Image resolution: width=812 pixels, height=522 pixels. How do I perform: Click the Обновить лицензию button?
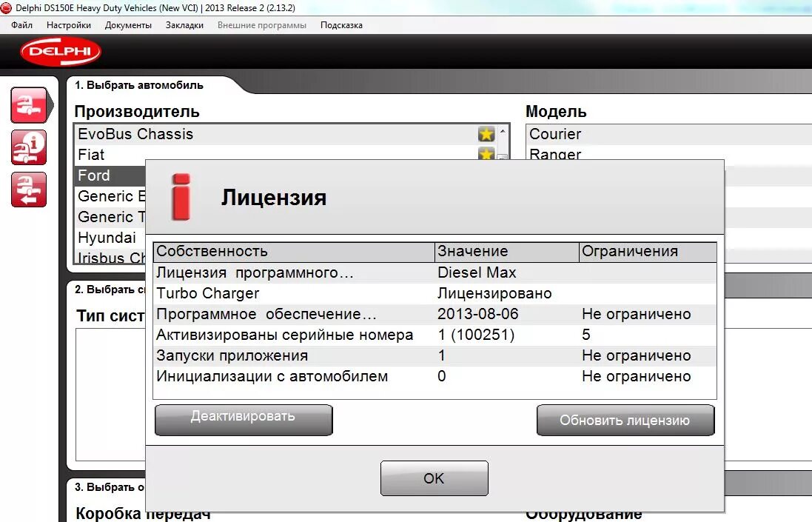click(x=625, y=420)
